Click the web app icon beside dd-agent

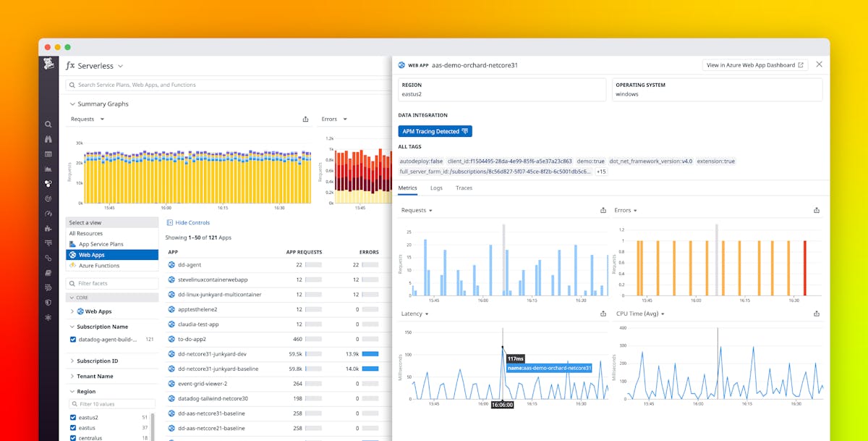point(171,264)
